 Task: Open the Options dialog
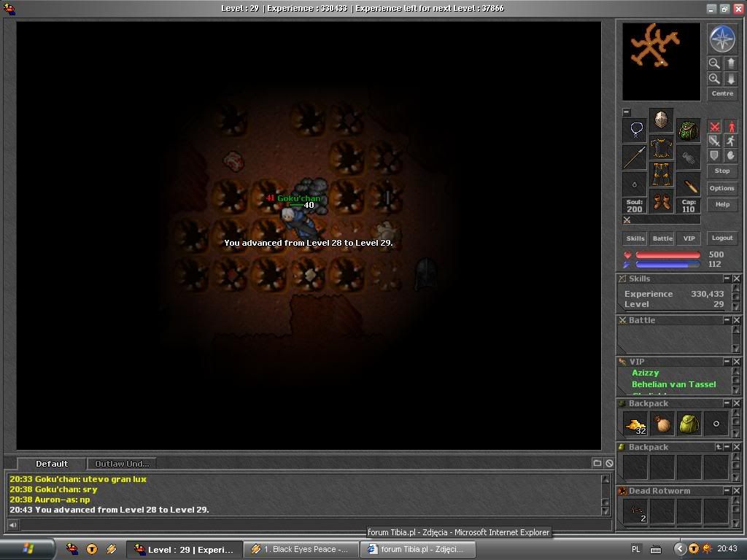coord(721,188)
